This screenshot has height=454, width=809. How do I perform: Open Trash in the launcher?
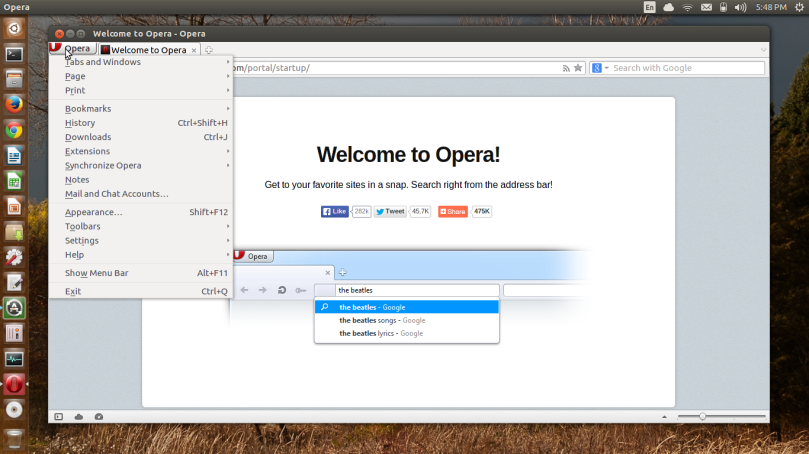(14, 439)
